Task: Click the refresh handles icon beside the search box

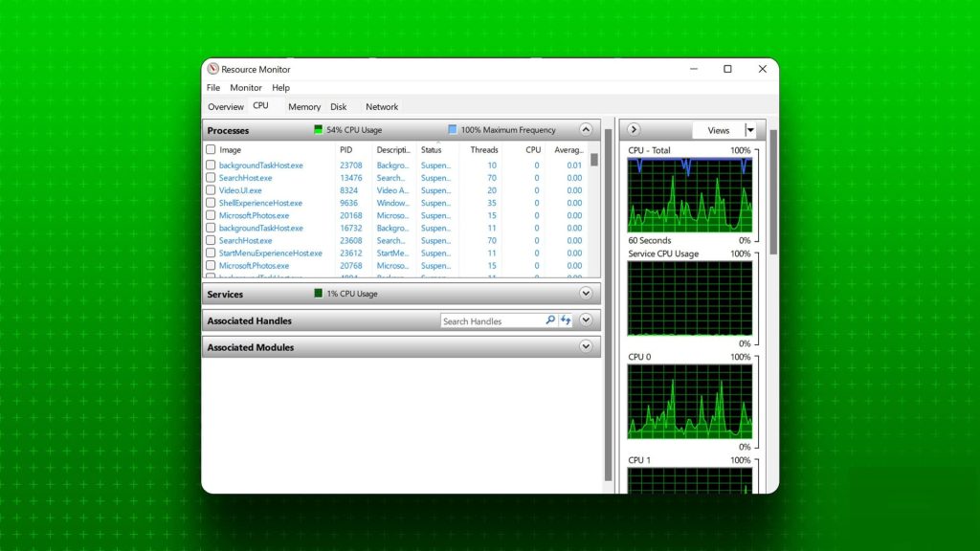Action: [566, 320]
